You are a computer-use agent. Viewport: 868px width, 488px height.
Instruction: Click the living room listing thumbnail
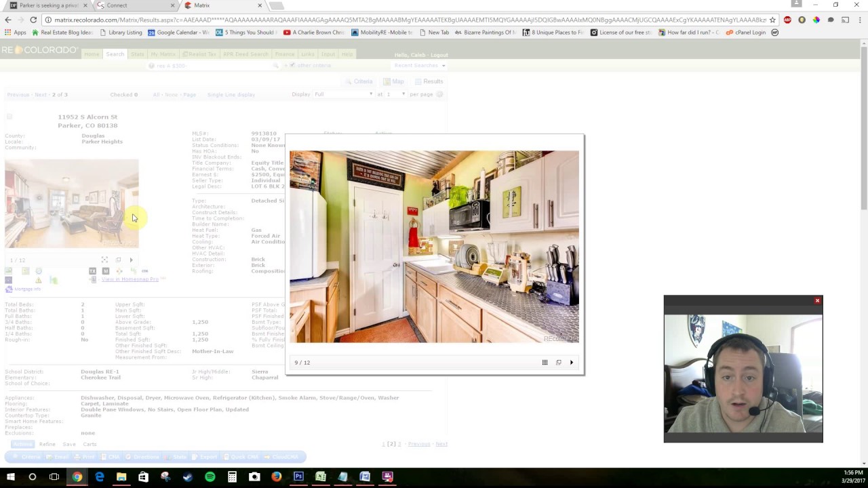pyautogui.click(x=72, y=204)
